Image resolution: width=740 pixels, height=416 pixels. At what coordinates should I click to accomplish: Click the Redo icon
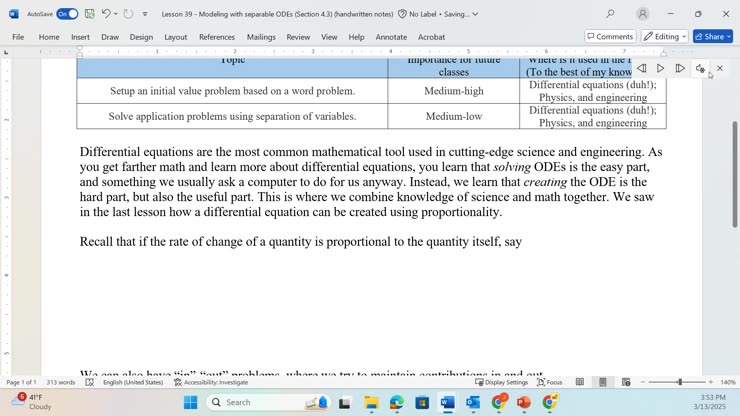[128, 14]
